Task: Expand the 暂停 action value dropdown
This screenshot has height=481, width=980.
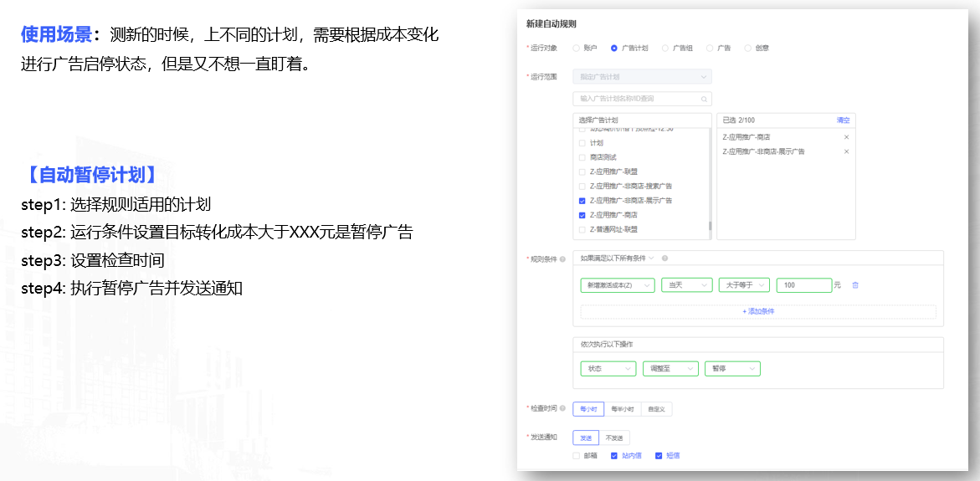Action: pos(732,369)
